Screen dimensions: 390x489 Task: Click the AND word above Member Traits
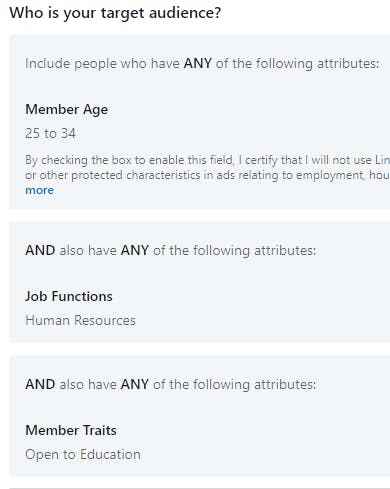[x=40, y=384]
